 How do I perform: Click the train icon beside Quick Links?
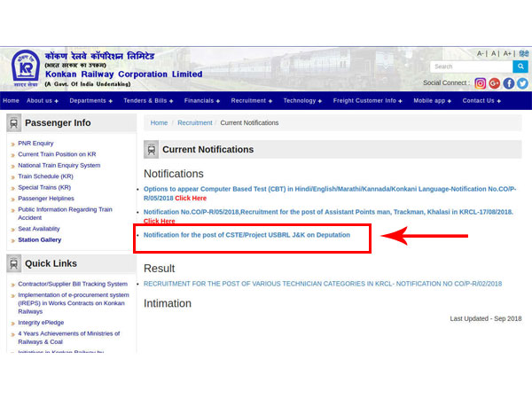pyautogui.click(x=14, y=263)
